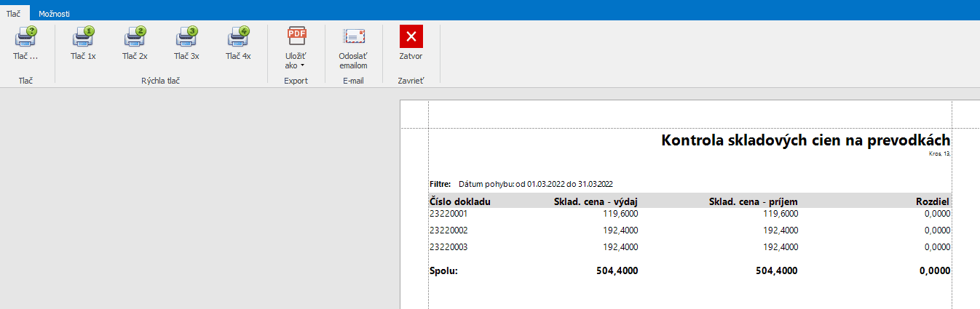980x309 pixels.
Task: Print two copies using Tlač 2x
Action: (135, 36)
